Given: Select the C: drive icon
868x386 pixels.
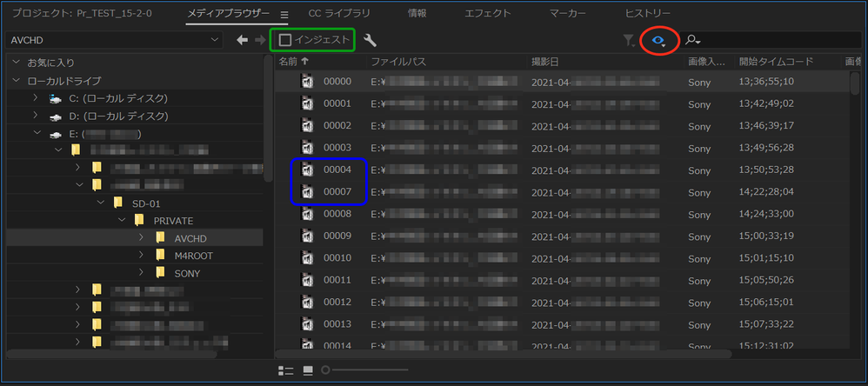Looking at the screenshot, I should (55, 99).
